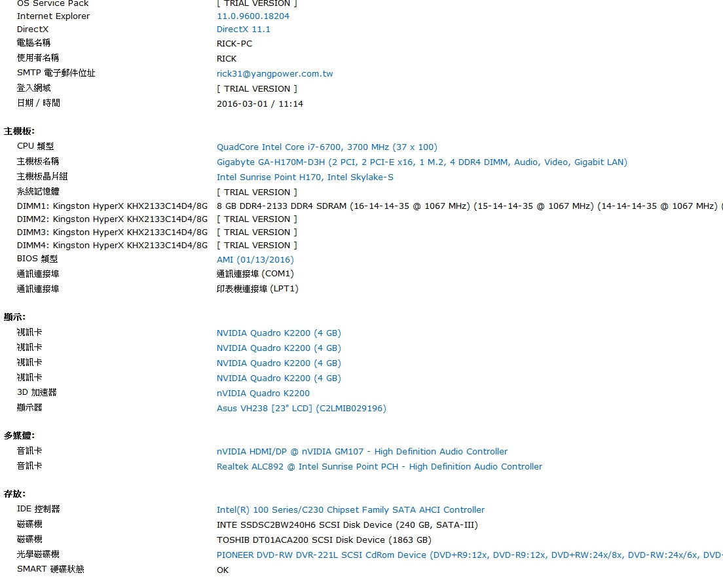The image size is (723, 588).
Task: Follow the QuadCore Intel Core i7-6700 link
Action: pyautogui.click(x=327, y=147)
